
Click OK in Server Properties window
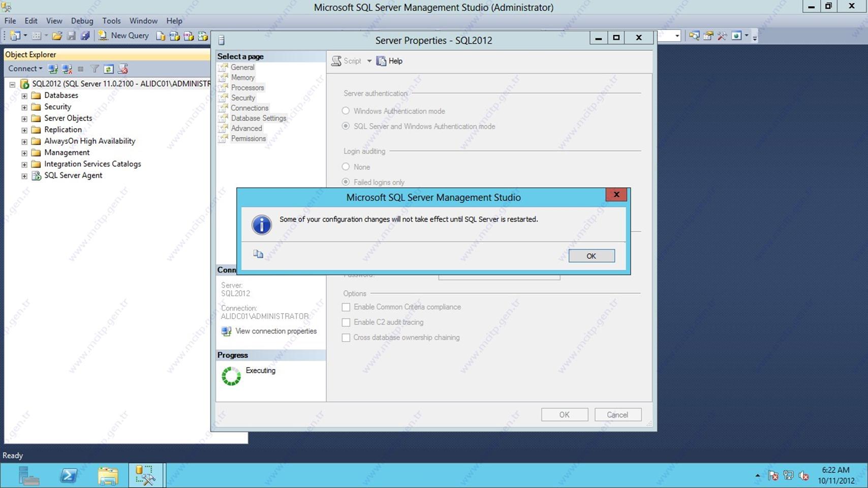tap(565, 415)
